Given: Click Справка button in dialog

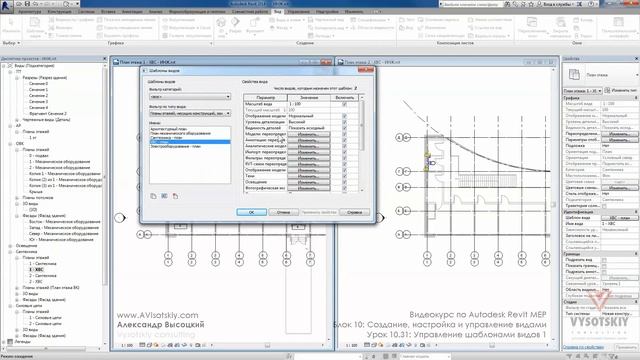Looking at the screenshot, I should (354, 212).
